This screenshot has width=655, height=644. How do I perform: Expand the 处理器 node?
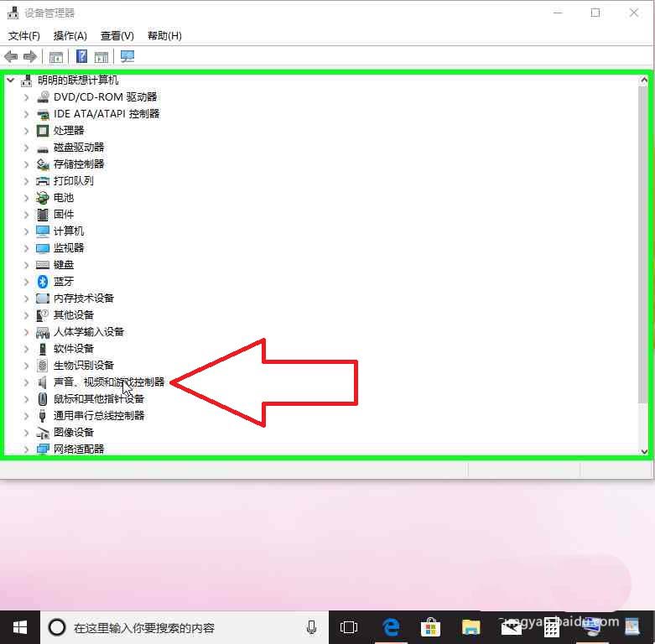coord(26,131)
